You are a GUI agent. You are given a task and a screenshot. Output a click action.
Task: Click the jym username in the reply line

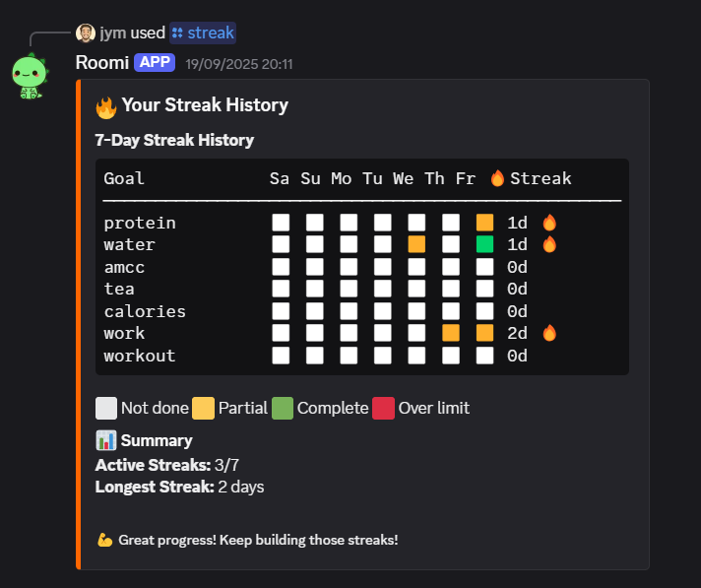click(x=112, y=33)
